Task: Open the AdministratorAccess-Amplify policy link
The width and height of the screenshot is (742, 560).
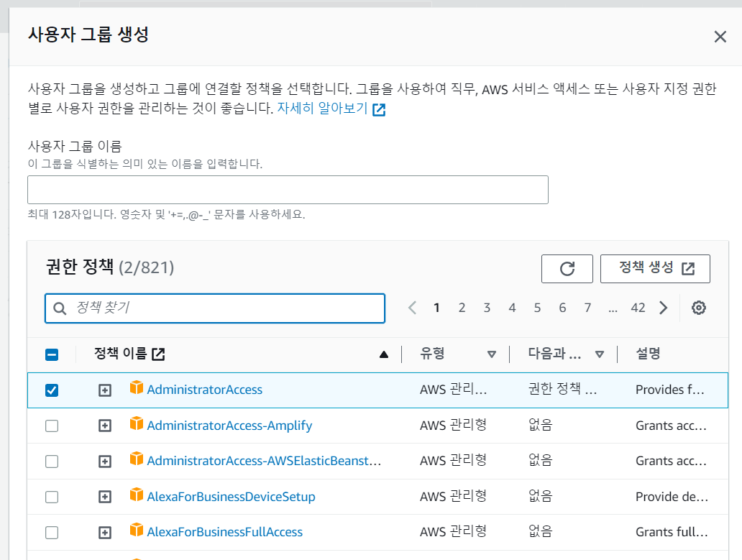Action: click(229, 426)
